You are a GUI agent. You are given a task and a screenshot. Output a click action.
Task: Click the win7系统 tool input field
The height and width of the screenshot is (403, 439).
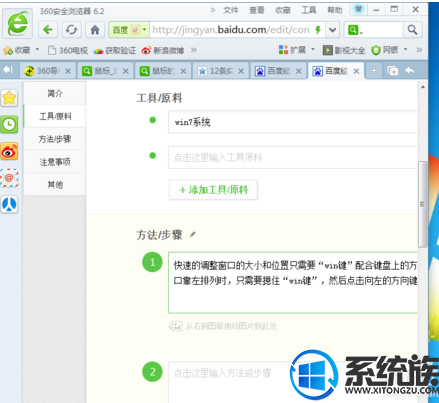click(293, 122)
